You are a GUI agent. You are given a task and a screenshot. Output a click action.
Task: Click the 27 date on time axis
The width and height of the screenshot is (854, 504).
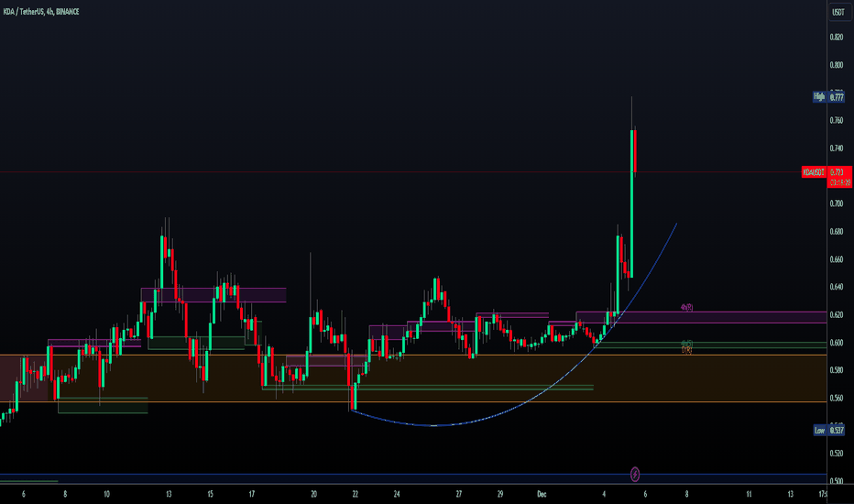(458, 494)
